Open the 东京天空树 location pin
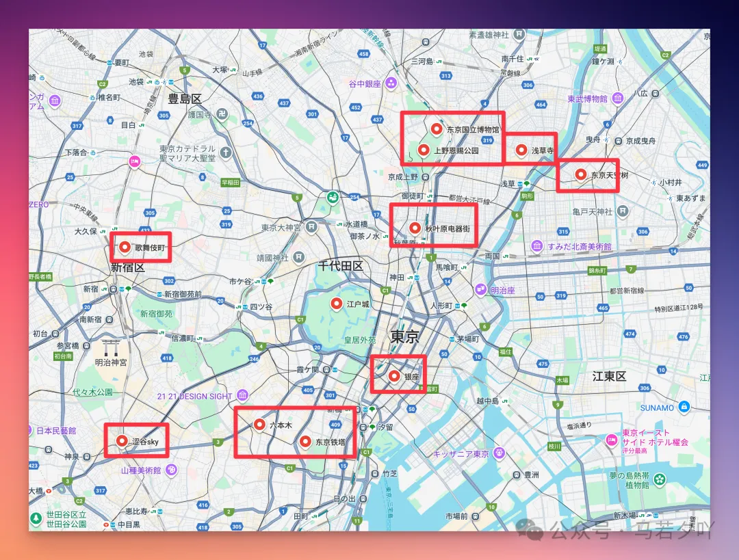 581,174
